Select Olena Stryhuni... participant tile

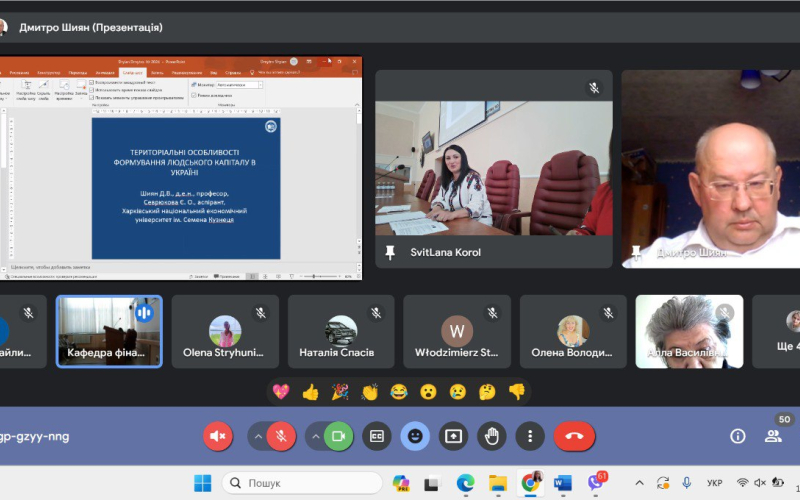(225, 332)
